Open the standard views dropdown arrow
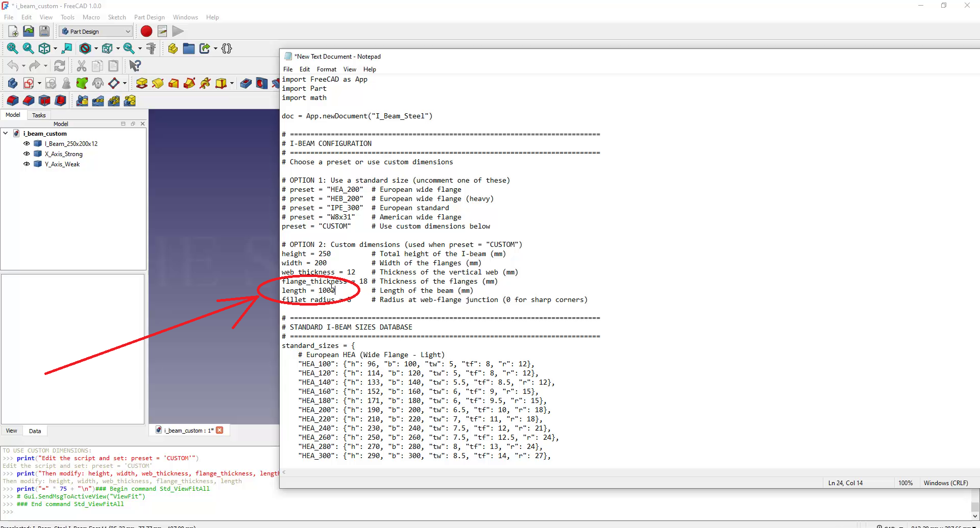The height and width of the screenshot is (528, 980). point(55,49)
